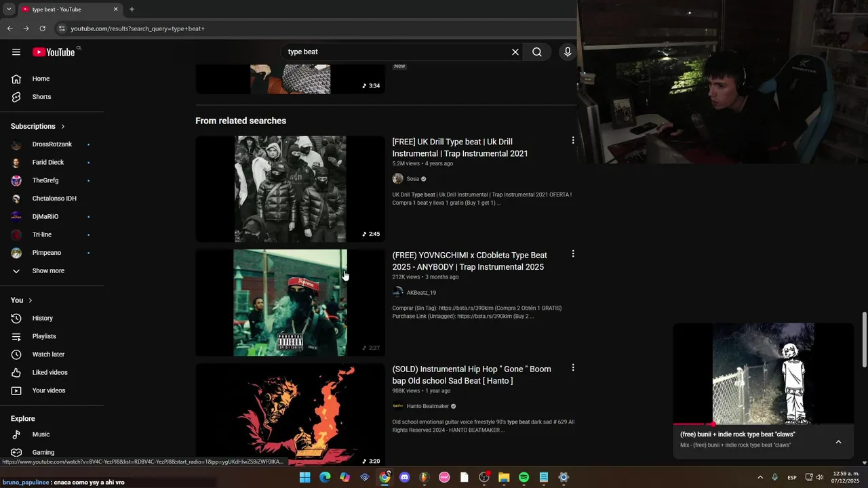This screenshot has width=868, height=488.
Task: Expand the Subscriptions section
Action: 38,126
